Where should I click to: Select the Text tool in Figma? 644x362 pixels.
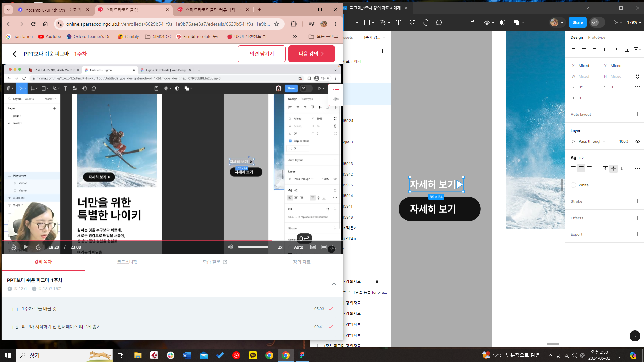[x=398, y=22]
